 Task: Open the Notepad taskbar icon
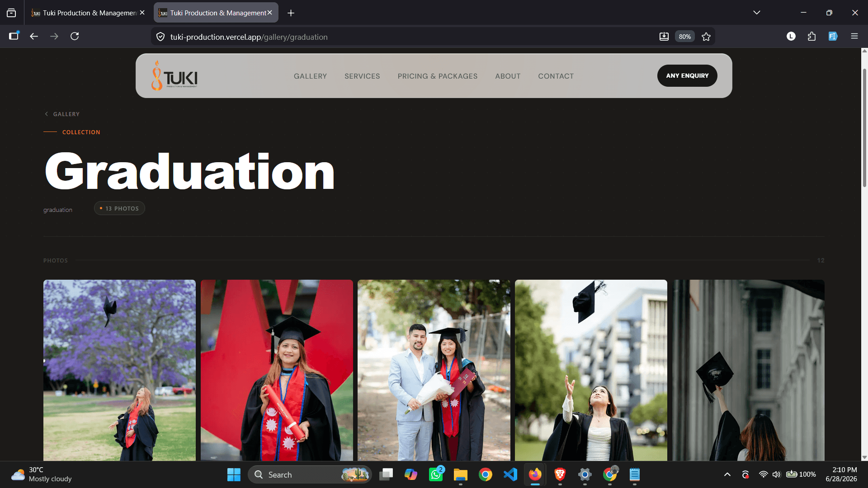635,474
